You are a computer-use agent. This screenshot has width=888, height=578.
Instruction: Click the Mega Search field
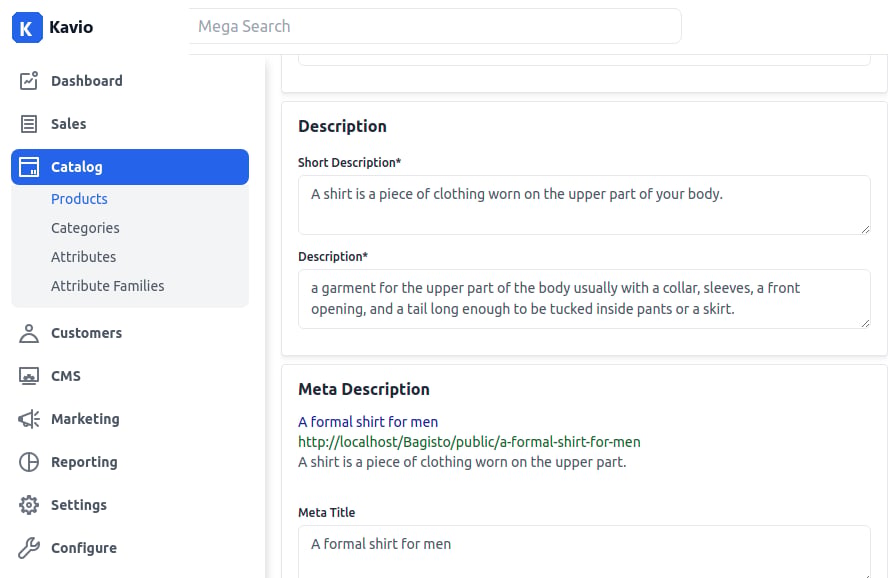434,26
